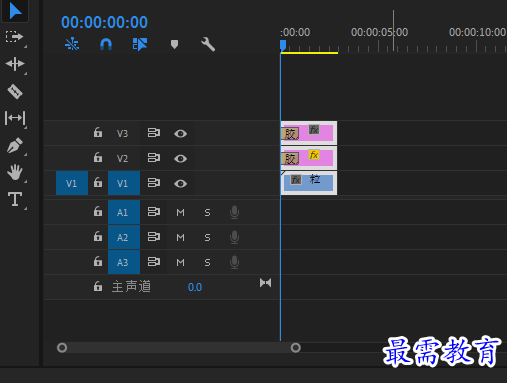Open Timeline Display Settings wrench
The height and width of the screenshot is (383, 507).
208,44
